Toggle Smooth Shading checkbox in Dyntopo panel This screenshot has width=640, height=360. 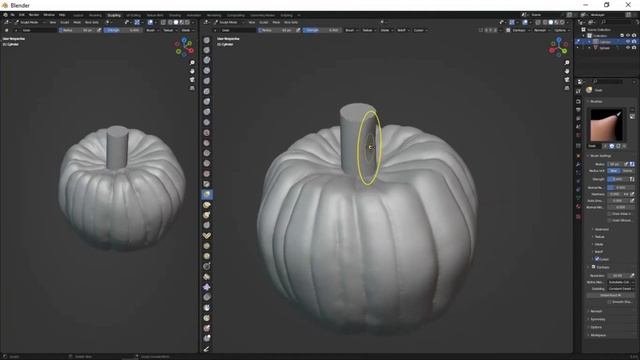(609, 302)
